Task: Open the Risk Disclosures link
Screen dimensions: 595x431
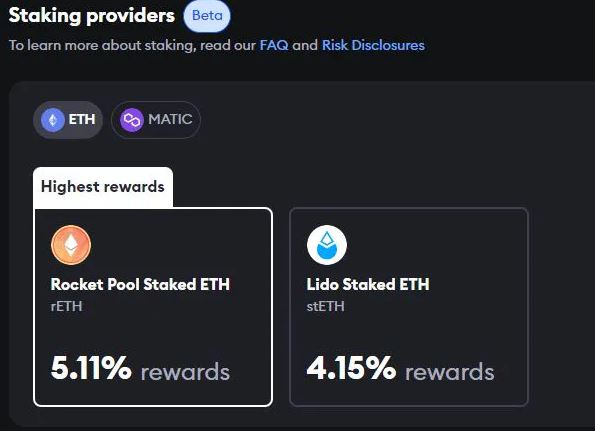Action: tap(373, 45)
